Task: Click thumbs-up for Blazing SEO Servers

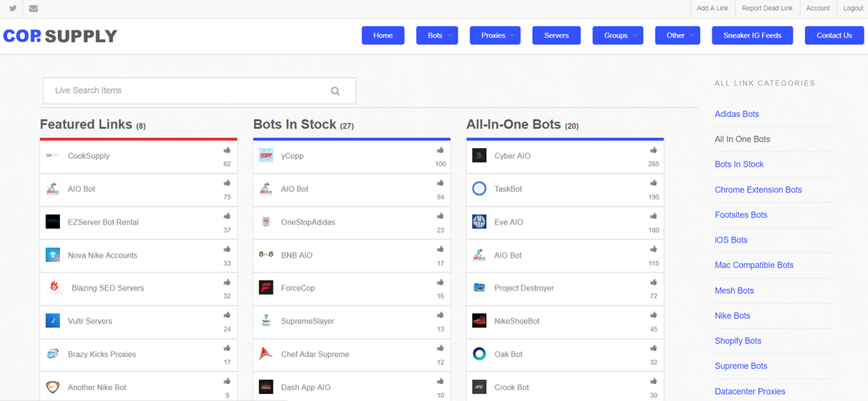Action: click(x=227, y=282)
